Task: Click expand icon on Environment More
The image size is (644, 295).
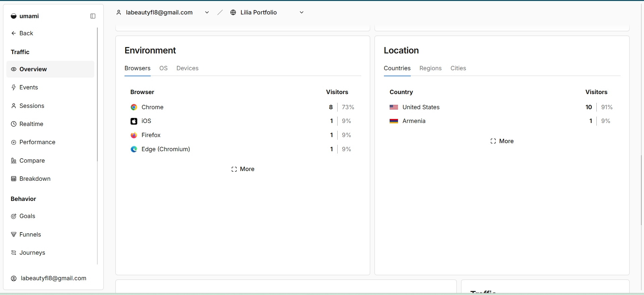Action: tap(234, 169)
